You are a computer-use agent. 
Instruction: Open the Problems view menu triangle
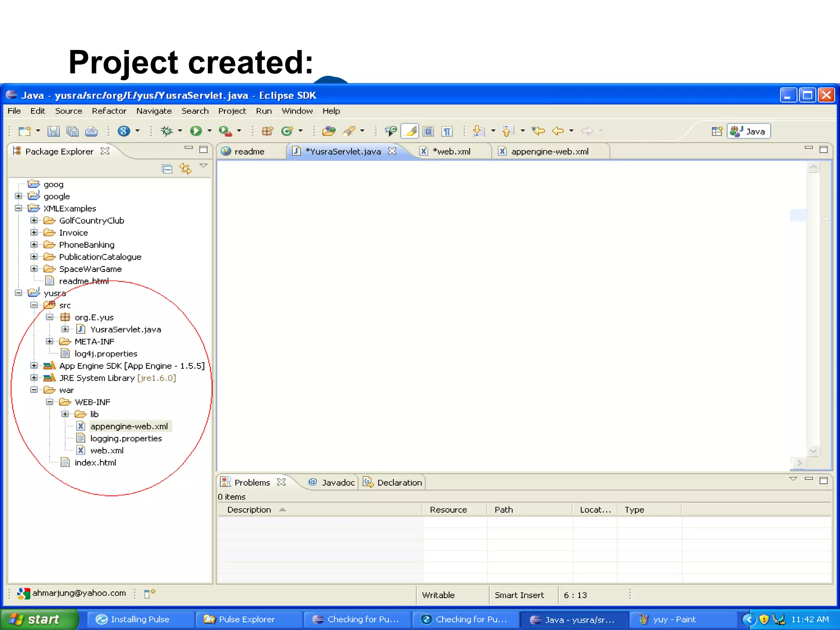(x=793, y=479)
